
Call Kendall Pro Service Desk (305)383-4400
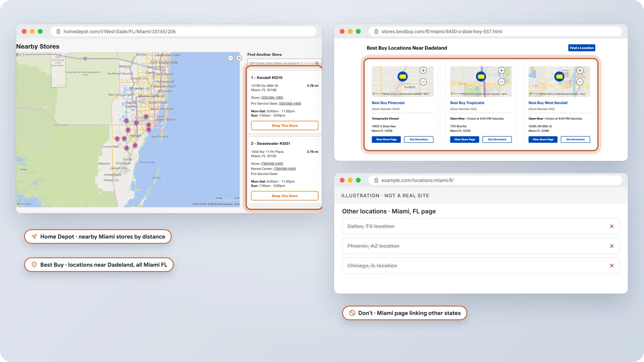pyautogui.click(x=290, y=104)
